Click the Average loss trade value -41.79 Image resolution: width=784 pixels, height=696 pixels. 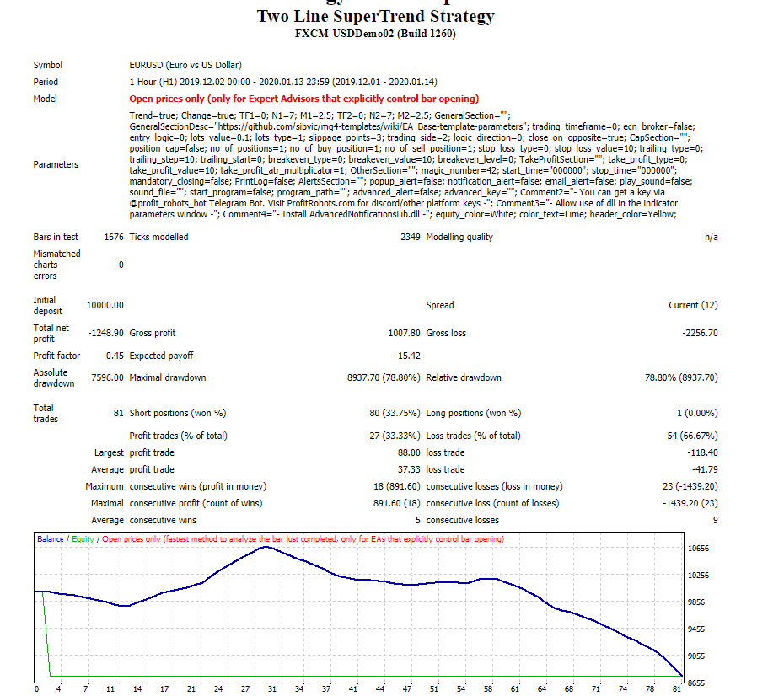[705, 469]
